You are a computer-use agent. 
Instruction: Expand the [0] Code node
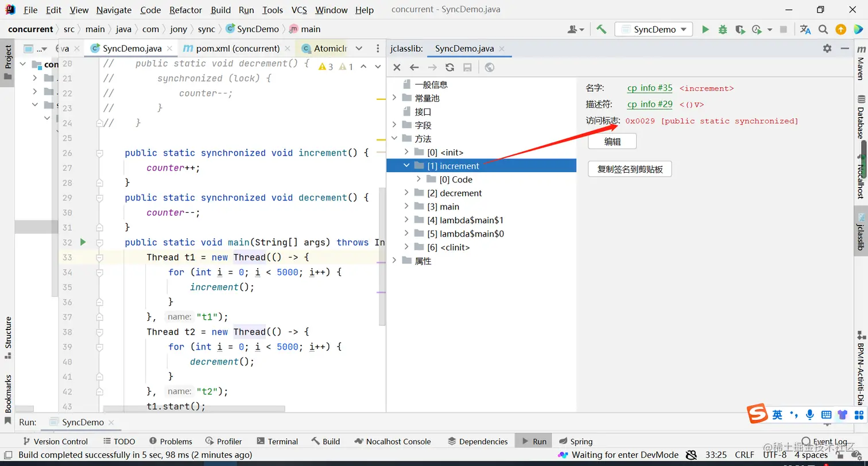coord(419,179)
